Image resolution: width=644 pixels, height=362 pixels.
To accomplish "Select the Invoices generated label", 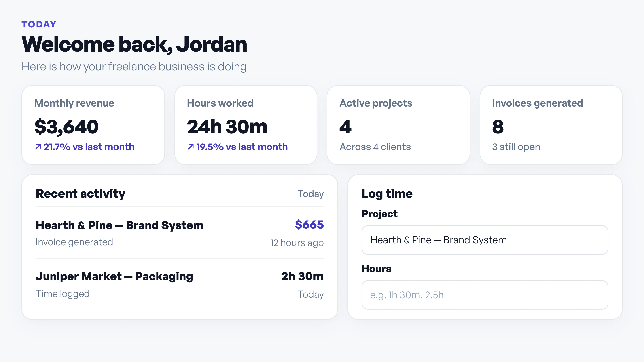I will point(538,103).
